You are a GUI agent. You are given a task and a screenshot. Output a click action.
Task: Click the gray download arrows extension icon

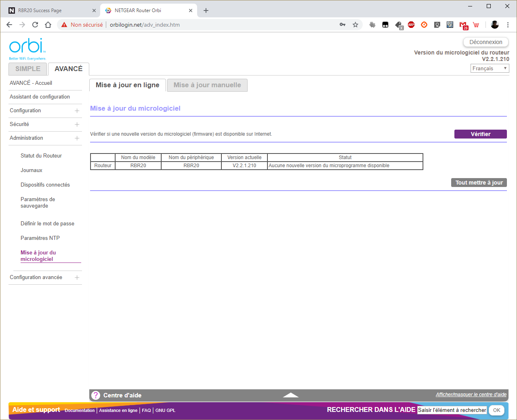coord(372,25)
